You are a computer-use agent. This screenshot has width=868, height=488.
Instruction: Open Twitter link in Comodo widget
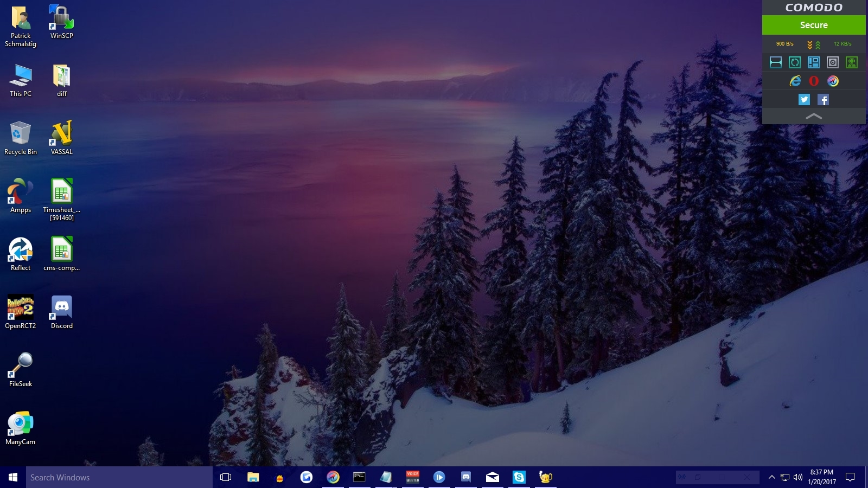tap(804, 99)
